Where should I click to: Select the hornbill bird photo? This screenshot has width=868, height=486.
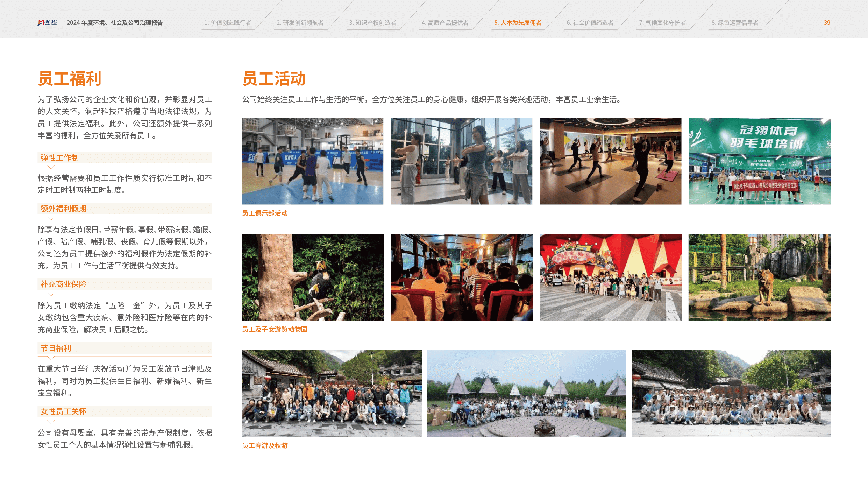(313, 277)
